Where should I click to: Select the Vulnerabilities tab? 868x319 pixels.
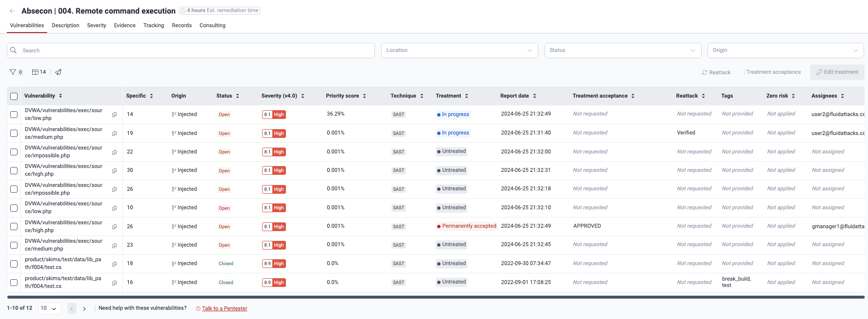point(27,25)
